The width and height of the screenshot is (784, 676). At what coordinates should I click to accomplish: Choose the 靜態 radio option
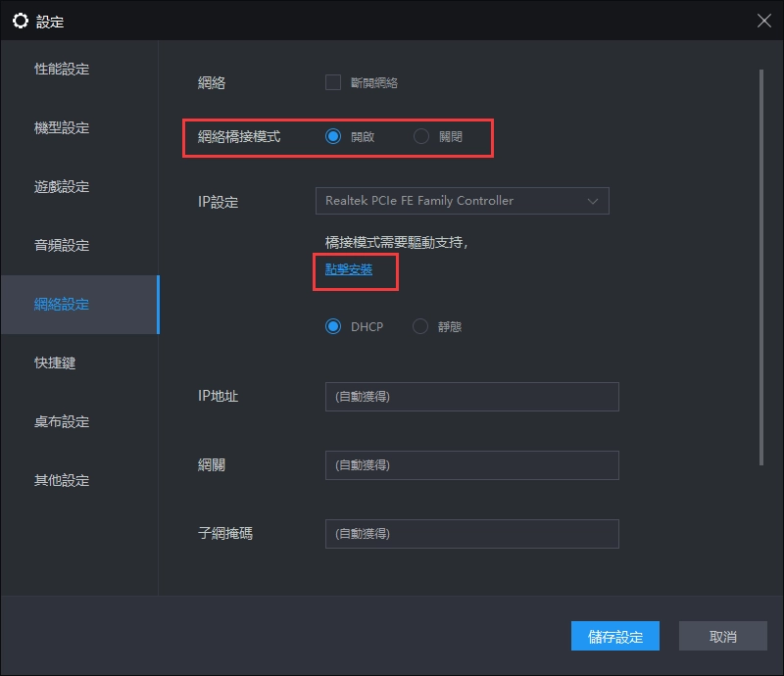(x=421, y=326)
